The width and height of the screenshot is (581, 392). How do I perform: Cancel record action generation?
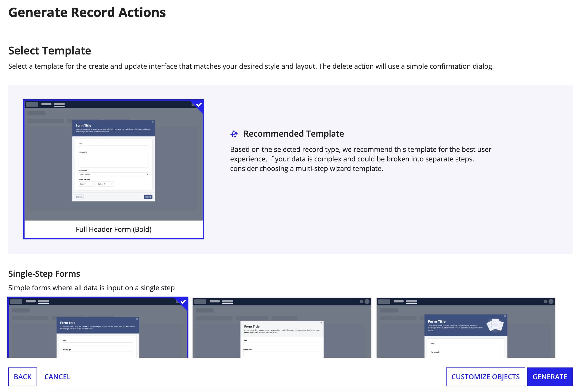click(57, 377)
